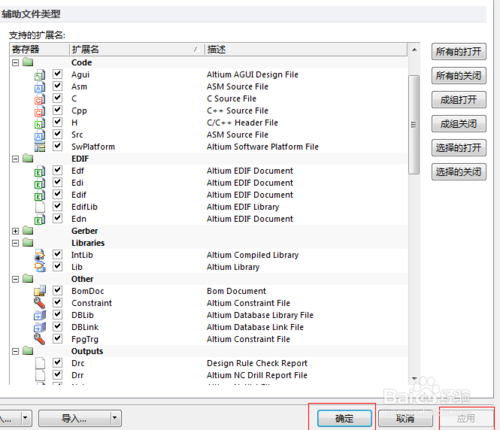Screen dimensions: 500x430
Task: Click the vertical scrollbar thumb
Action: (x=414, y=124)
